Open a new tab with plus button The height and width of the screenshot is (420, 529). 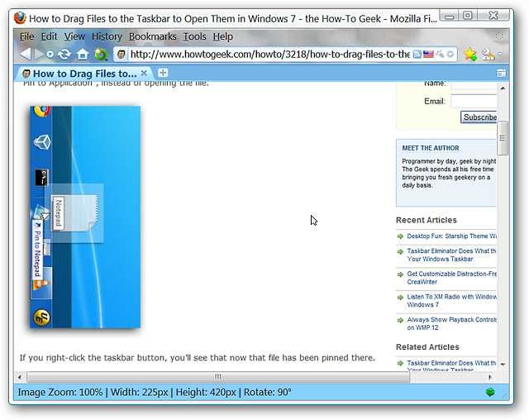click(163, 73)
